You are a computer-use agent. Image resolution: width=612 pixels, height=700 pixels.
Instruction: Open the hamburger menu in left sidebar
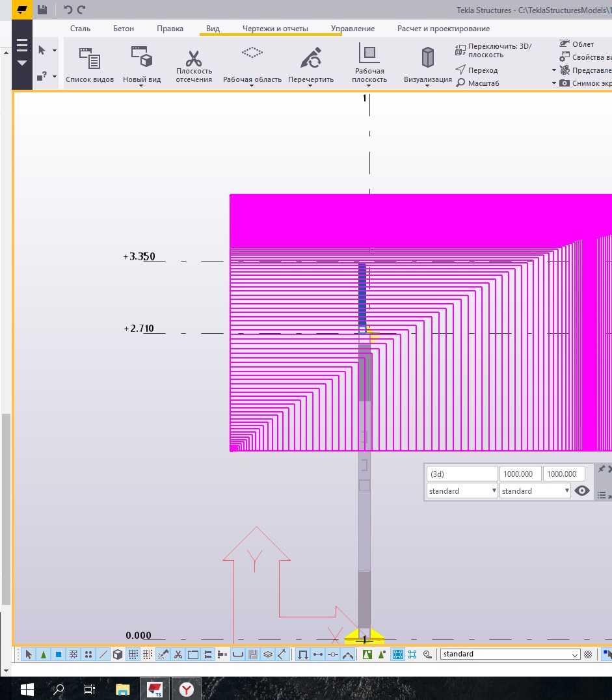[22, 46]
